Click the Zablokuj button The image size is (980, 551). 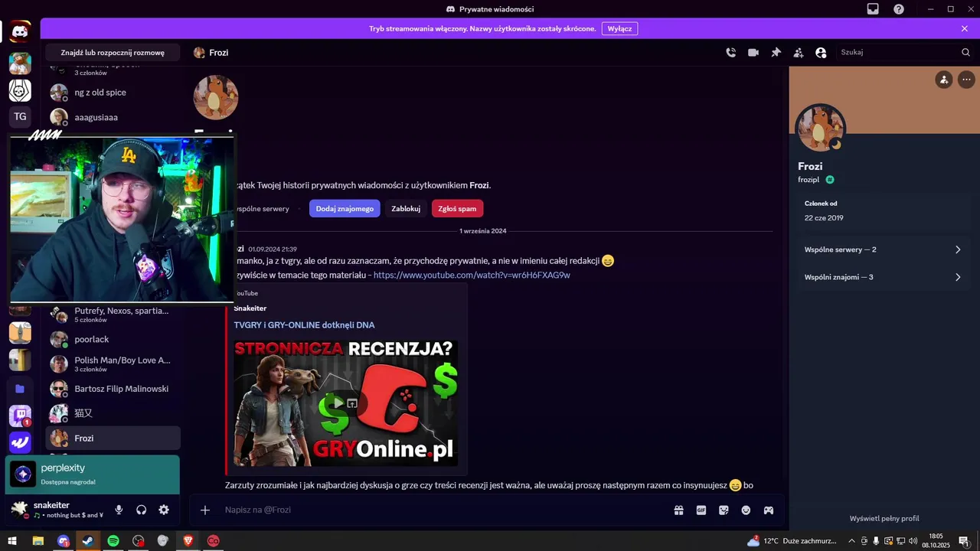(406, 208)
